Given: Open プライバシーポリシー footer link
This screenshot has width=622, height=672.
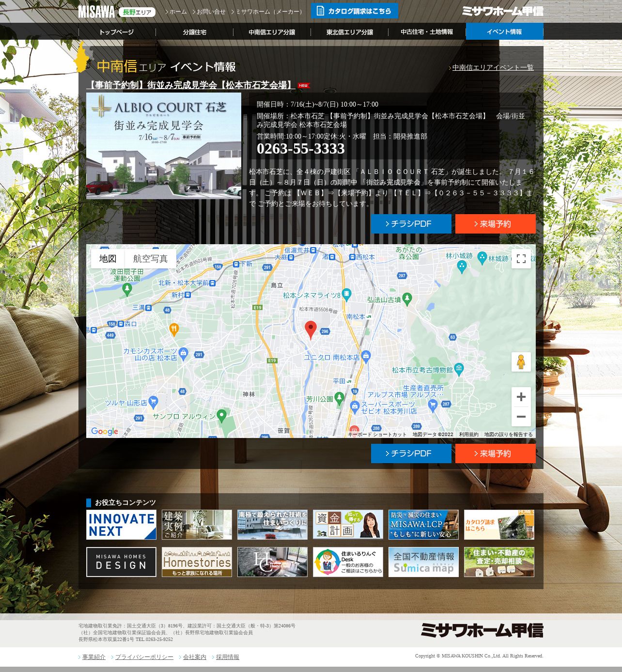Looking at the screenshot, I should pyautogui.click(x=144, y=657).
